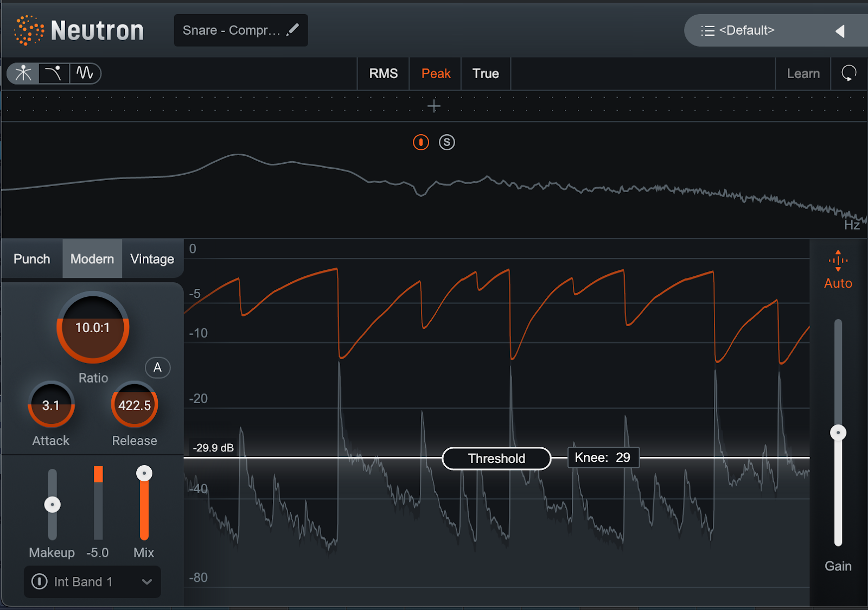Select Vintage compressor mode
The image size is (868, 610).
[x=152, y=259]
